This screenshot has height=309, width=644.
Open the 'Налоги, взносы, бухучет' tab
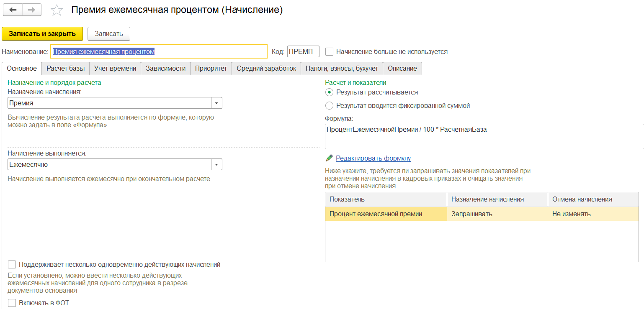click(x=342, y=69)
